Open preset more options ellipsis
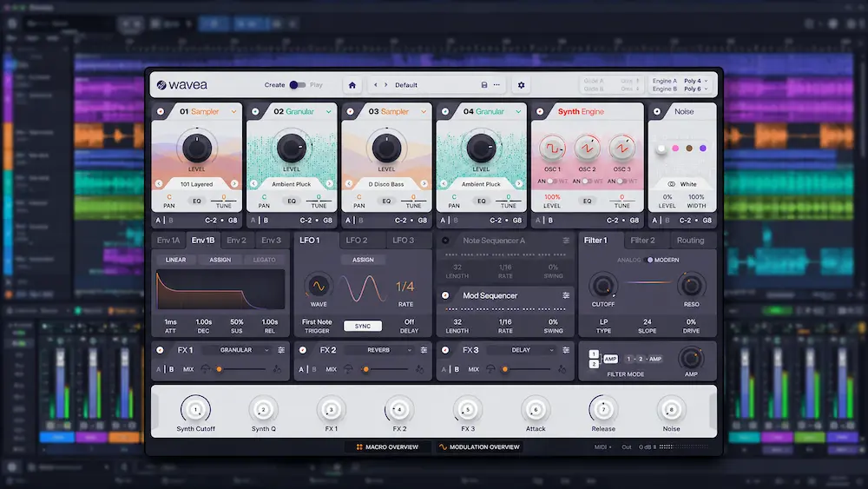868x489 pixels. [x=496, y=85]
